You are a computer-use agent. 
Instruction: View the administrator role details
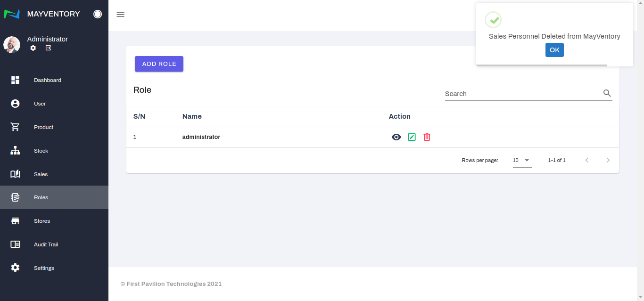point(396,137)
